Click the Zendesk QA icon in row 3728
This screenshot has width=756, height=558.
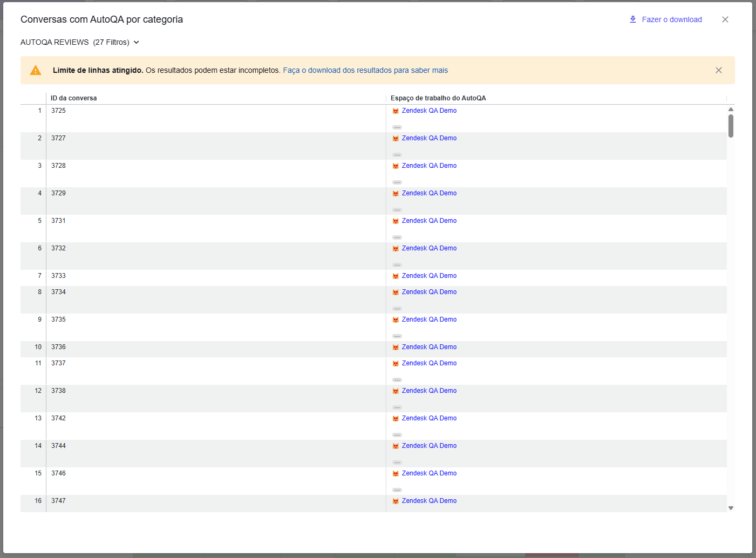click(396, 166)
